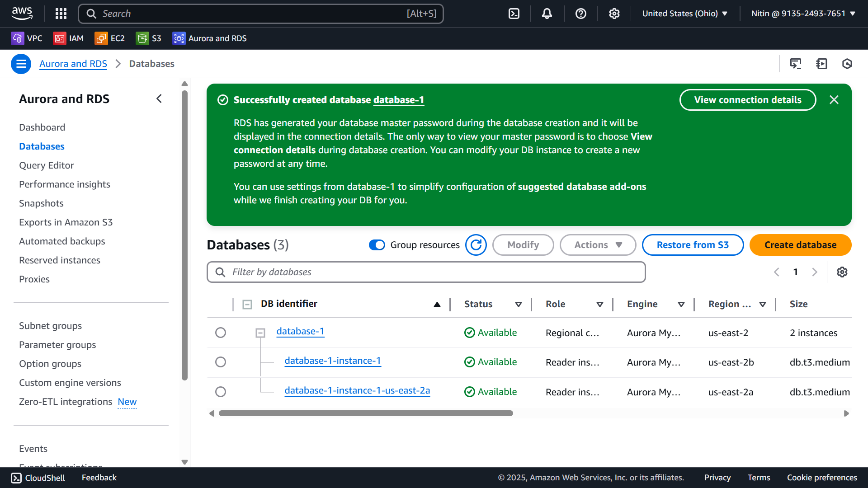Open the database-1-instance-1 link
Viewport: 868px width, 488px height.
[333, 361]
